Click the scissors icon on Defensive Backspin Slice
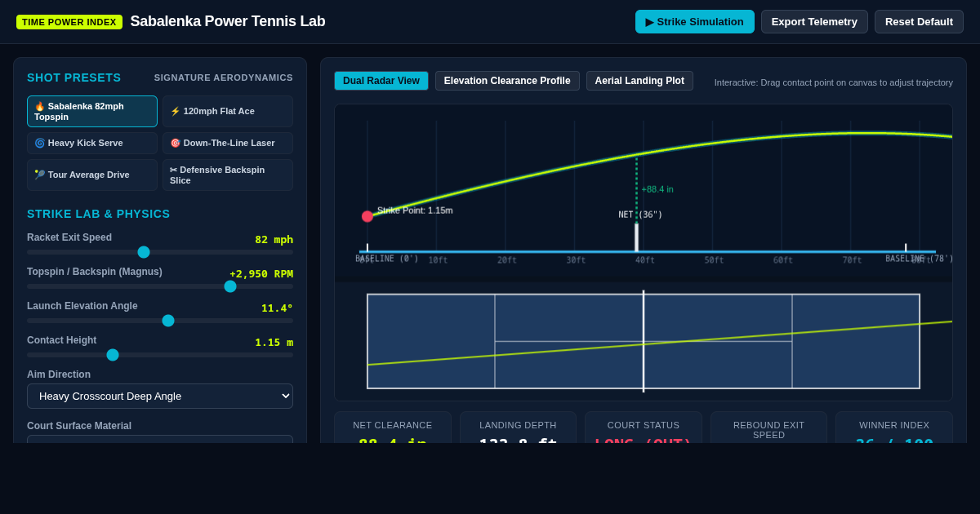The height and width of the screenshot is (514, 980). (x=173, y=170)
